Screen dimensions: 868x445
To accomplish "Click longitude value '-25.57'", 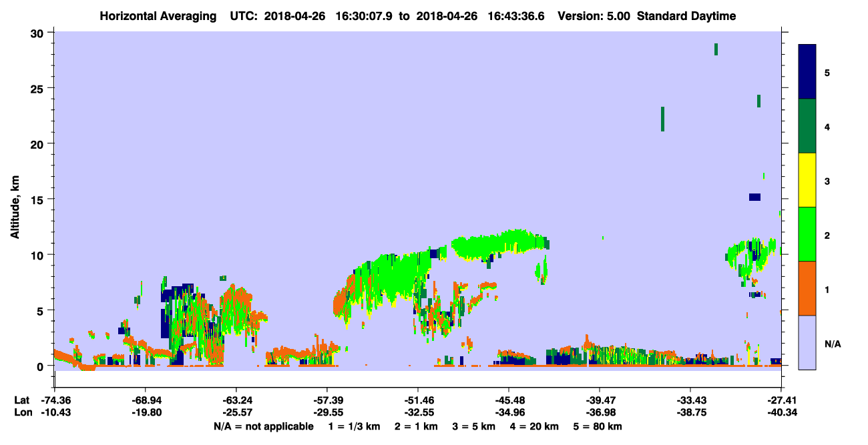I will point(236,412).
